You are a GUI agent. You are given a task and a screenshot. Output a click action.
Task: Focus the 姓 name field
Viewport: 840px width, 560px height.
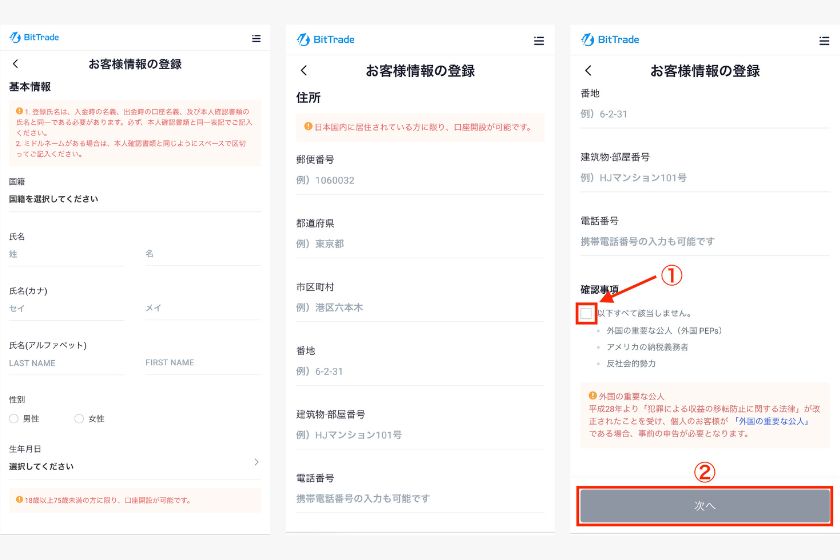[x=66, y=254]
